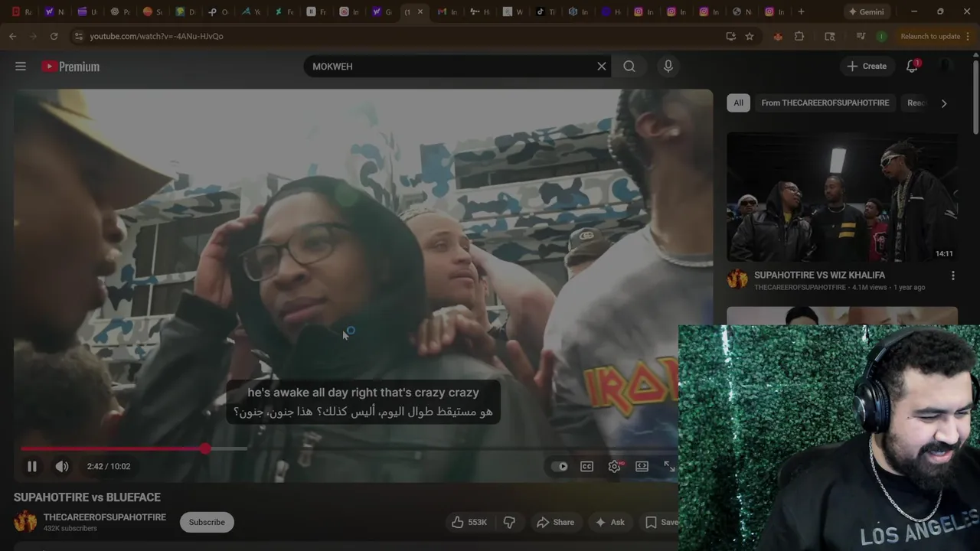
Task: Click the address bar URL
Action: (x=156, y=36)
